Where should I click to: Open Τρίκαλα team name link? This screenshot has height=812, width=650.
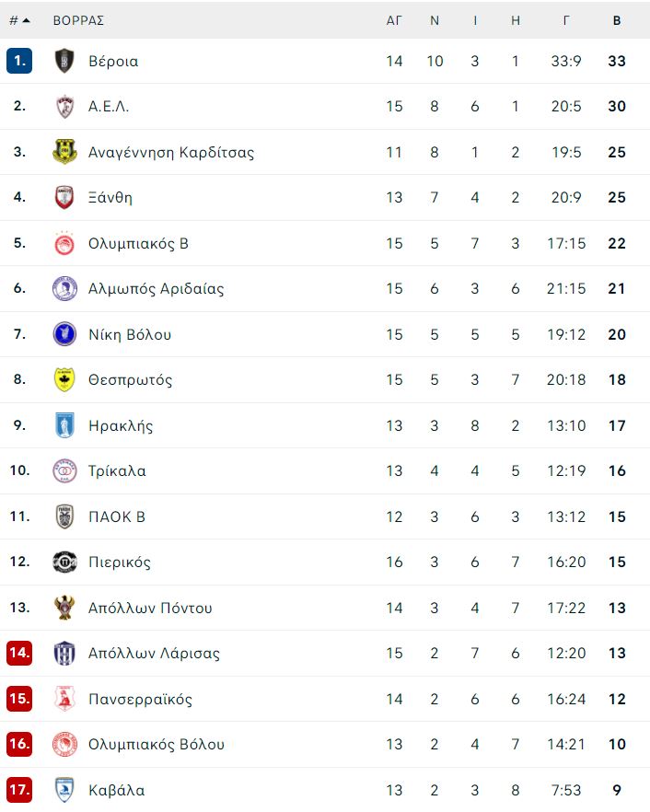tap(117, 470)
